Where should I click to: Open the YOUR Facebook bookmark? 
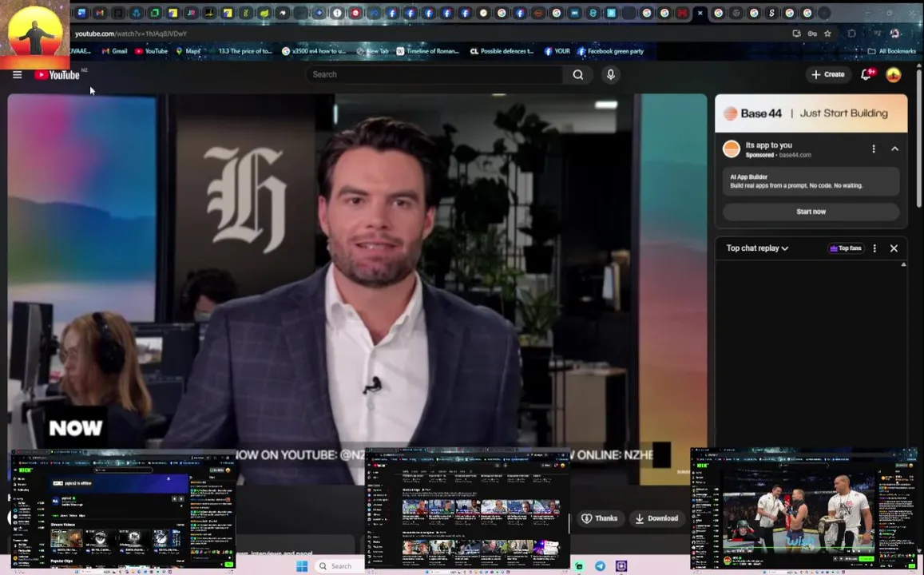557,51
